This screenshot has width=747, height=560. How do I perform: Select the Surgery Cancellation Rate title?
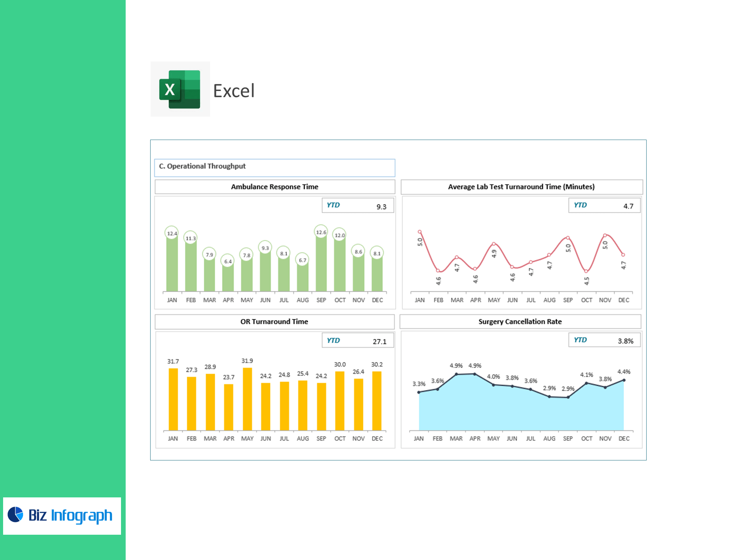pos(520,322)
